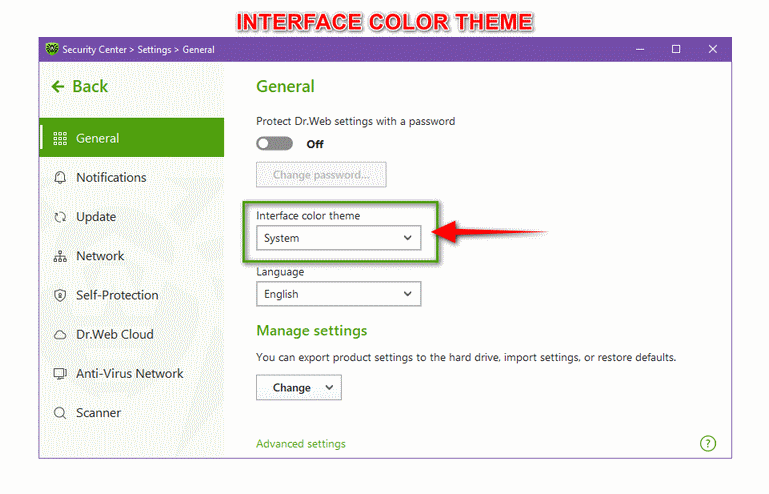
Task: Click the Back arrow icon
Action: (58, 87)
